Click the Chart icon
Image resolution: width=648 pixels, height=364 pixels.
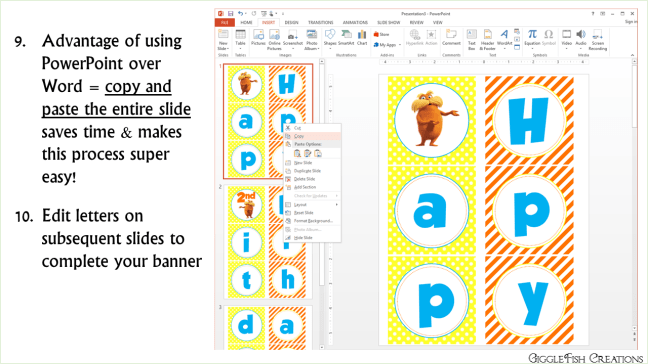tap(362, 35)
